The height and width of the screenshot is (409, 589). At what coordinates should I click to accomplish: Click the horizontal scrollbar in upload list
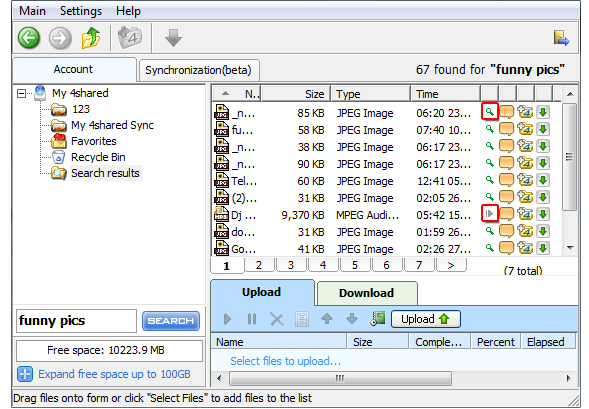tap(340, 378)
